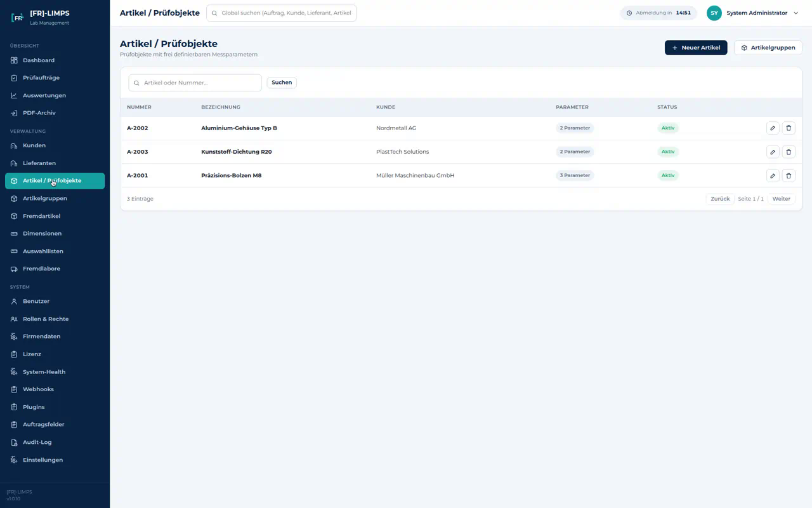Open Artikelgruppen in the sidebar menu
The image size is (812, 508).
point(55,198)
